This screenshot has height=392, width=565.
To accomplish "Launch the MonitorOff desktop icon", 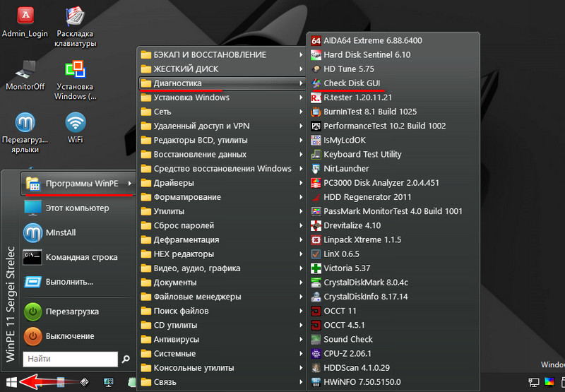I will pos(25,76).
